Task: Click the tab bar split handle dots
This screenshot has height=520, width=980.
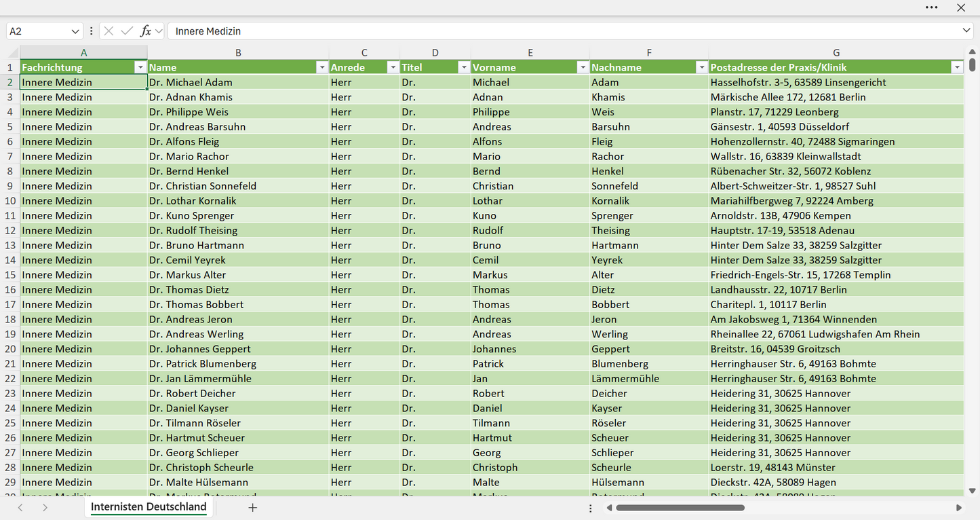Action: 591,508
